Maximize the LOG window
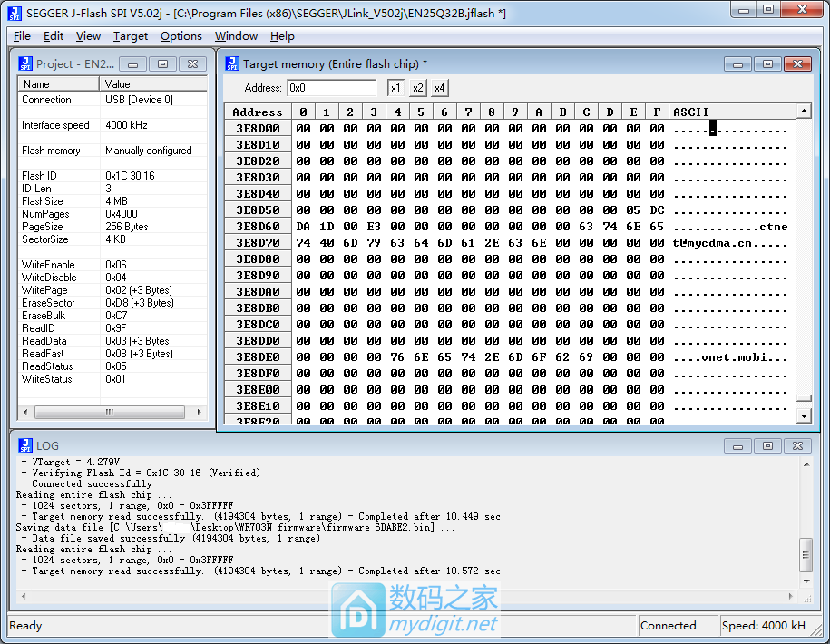This screenshot has width=830, height=644. (x=767, y=446)
